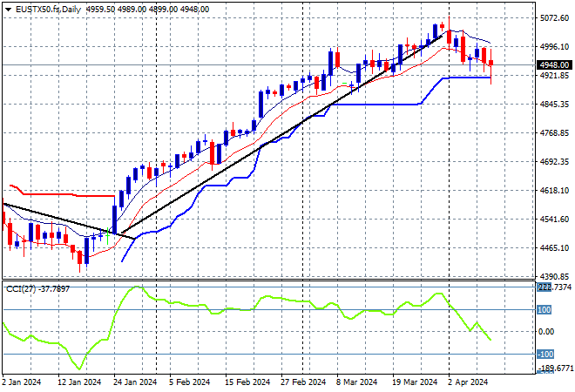Click the lowest blue candle in mid-January

[x=88, y=249]
